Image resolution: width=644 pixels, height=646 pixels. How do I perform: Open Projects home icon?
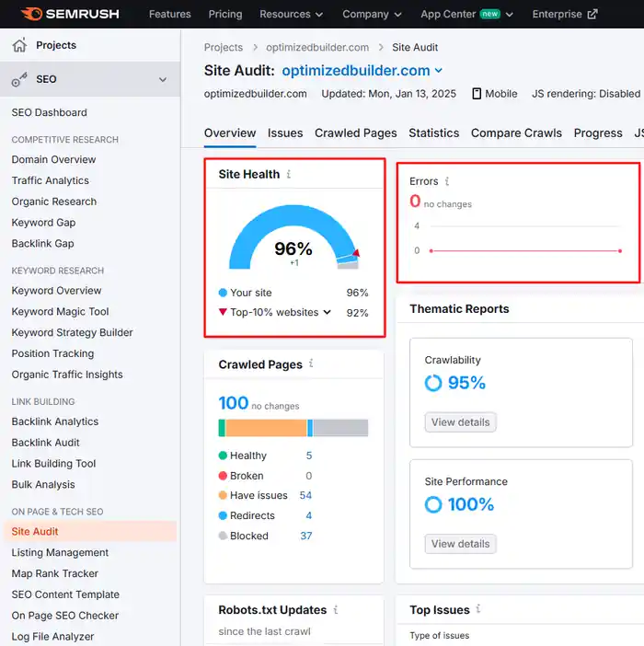[19, 45]
